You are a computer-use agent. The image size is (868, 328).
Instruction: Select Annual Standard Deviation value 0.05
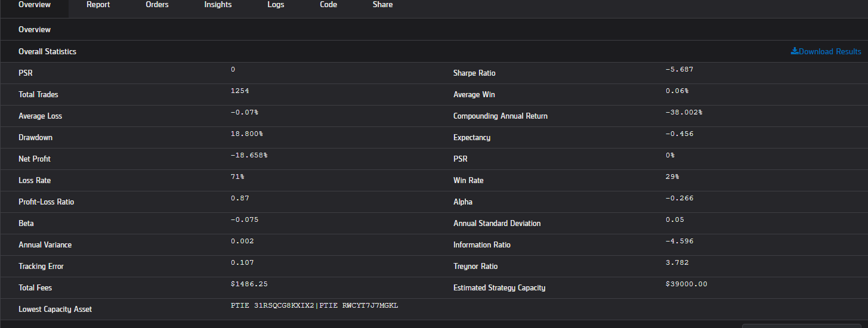click(x=675, y=219)
